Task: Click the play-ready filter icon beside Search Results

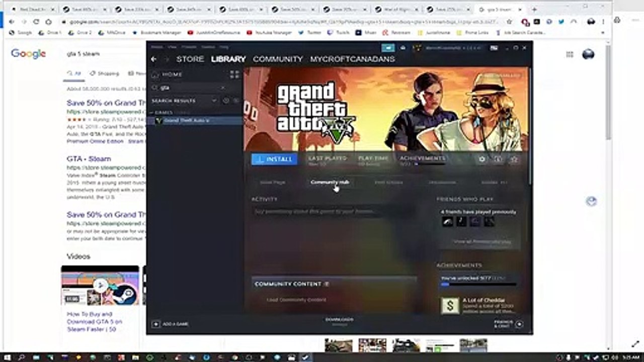Action: tap(236, 101)
